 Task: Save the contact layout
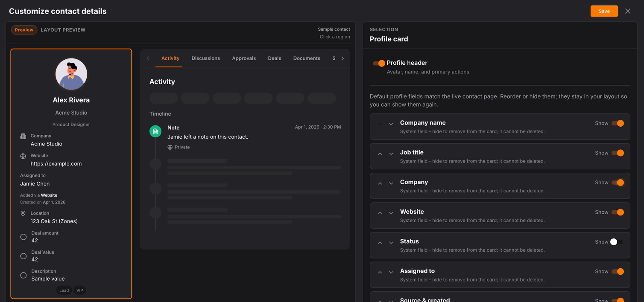[x=604, y=11]
